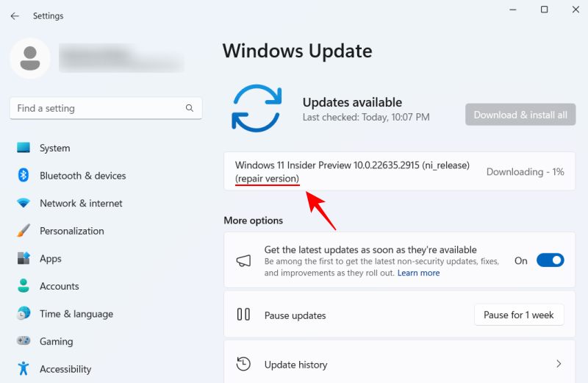Click the Gaming controller icon
This screenshot has width=588, height=383.
(x=24, y=340)
